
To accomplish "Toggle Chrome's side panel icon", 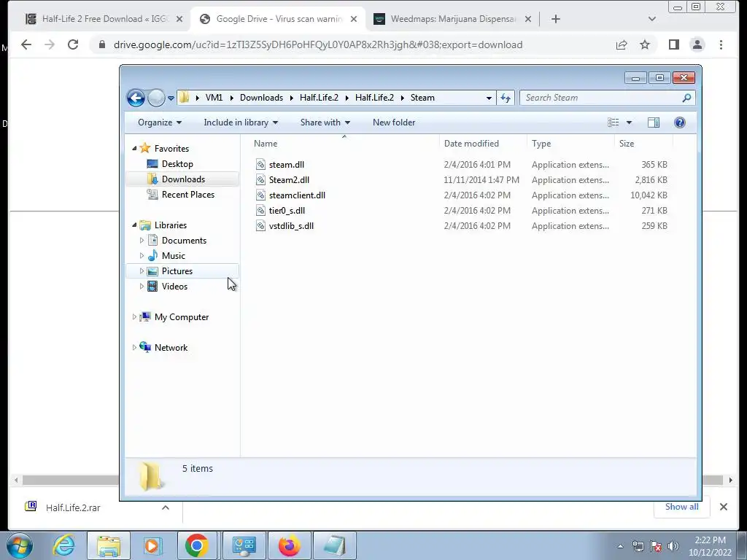I will (x=673, y=44).
